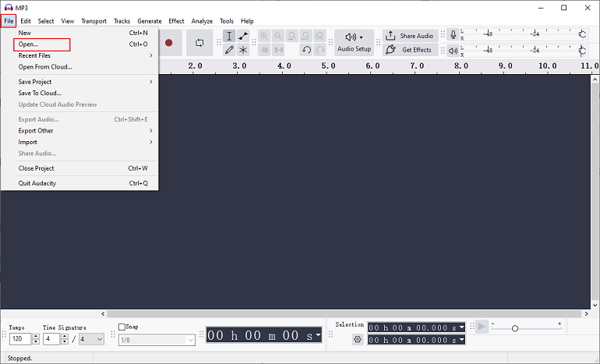
Task: Click time signature numerator field
Action: (51, 339)
